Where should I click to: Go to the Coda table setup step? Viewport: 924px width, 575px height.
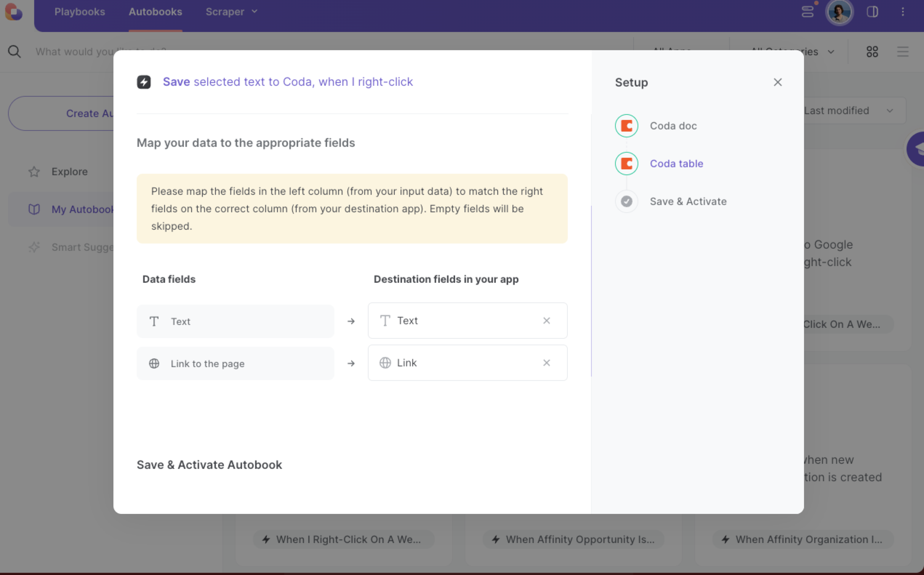[x=676, y=164]
